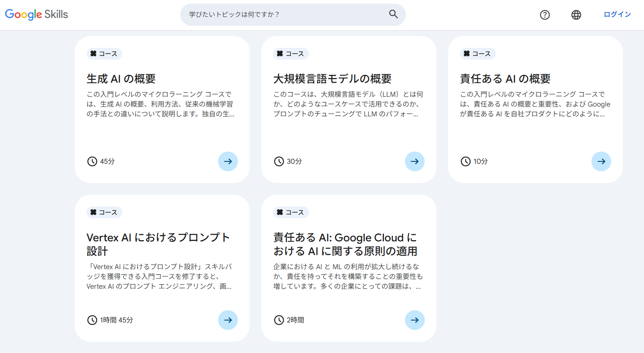Image resolution: width=644 pixels, height=353 pixels.
Task: Open the 生成 AI の概要 course via arrow button
Action: (228, 161)
